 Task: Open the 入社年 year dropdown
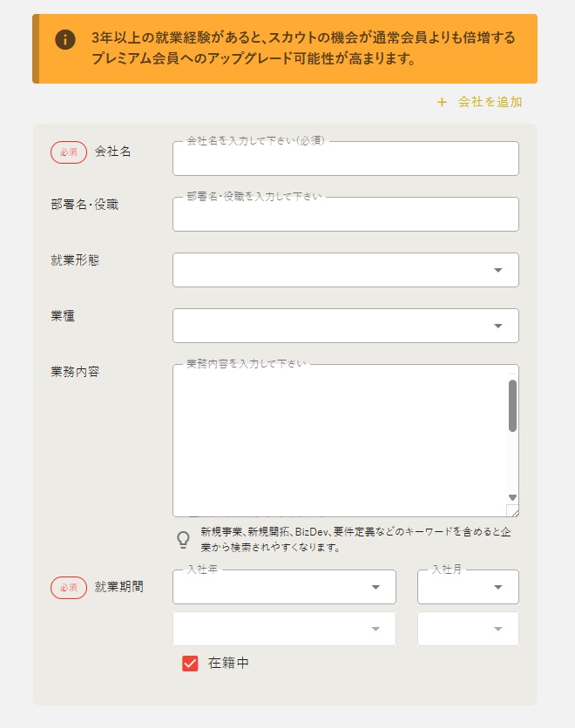tap(284, 587)
